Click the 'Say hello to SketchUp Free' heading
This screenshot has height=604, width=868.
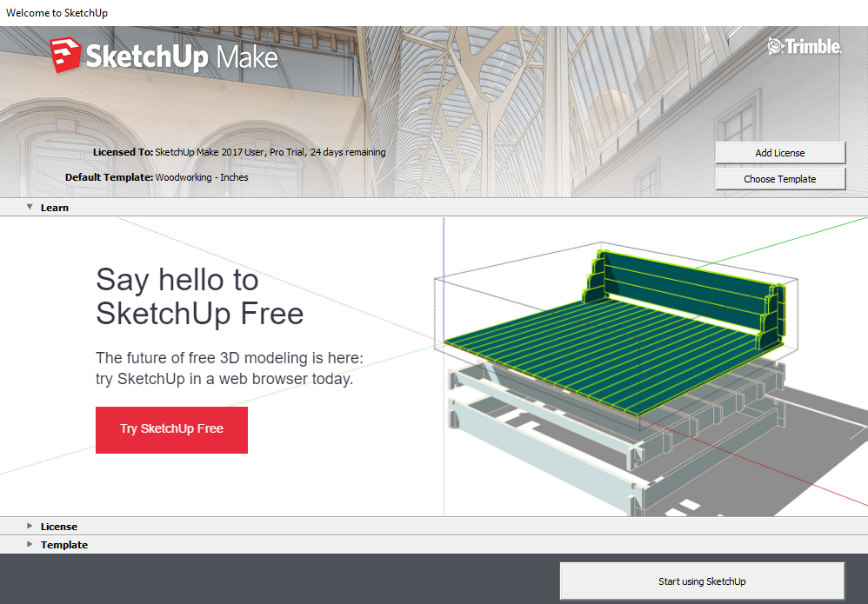pos(200,296)
